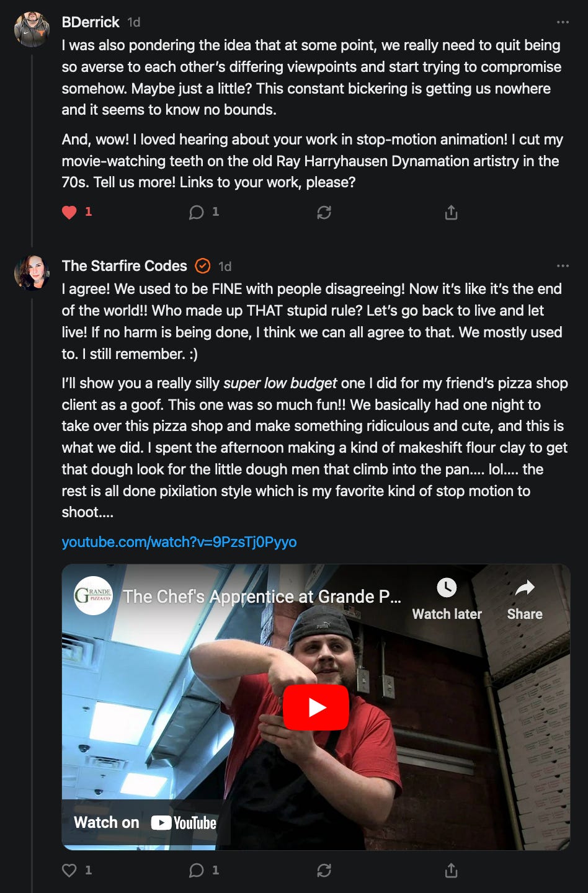Play the embedded YouTube video
Screen dimensions: 588x893
click(316, 707)
